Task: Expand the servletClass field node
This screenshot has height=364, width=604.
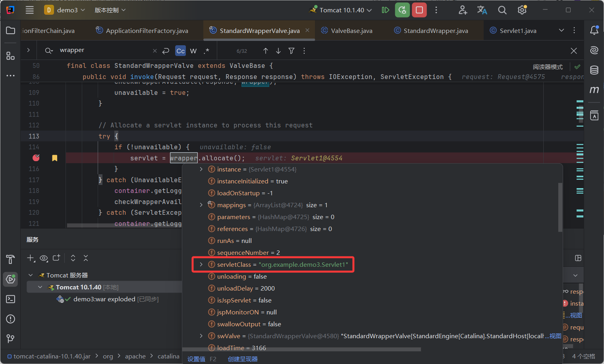Action: 201,264
